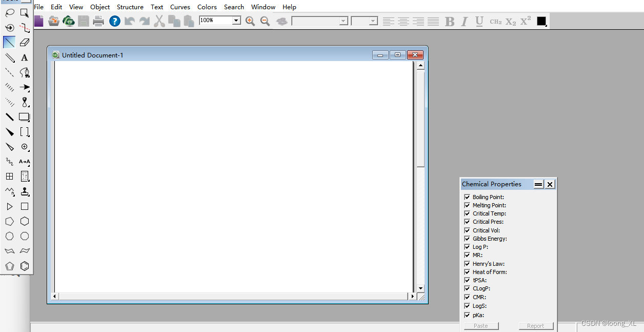This screenshot has height=332, width=644.
Task: Select the Eraser tool
Action: click(x=24, y=42)
